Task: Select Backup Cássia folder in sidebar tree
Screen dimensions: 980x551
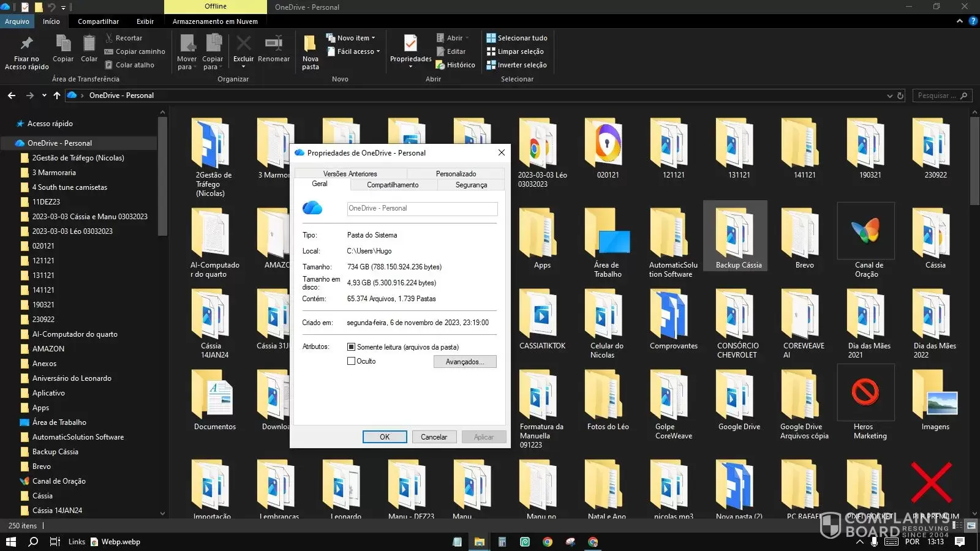Action: coord(55,452)
